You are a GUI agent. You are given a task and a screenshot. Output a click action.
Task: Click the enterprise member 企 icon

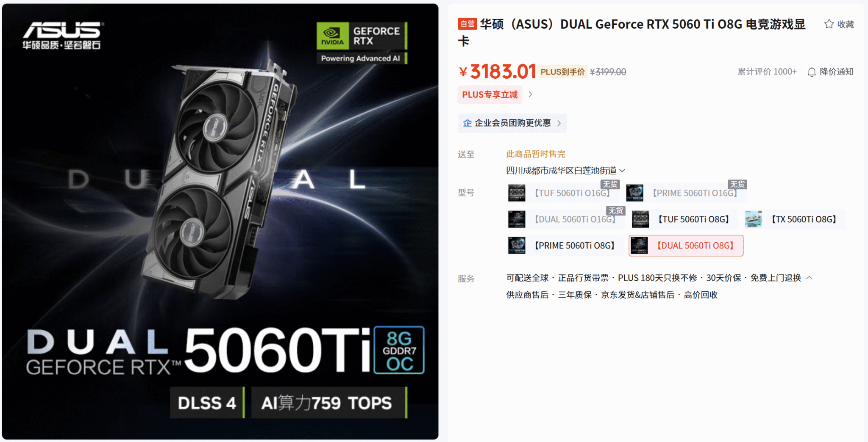(467, 123)
